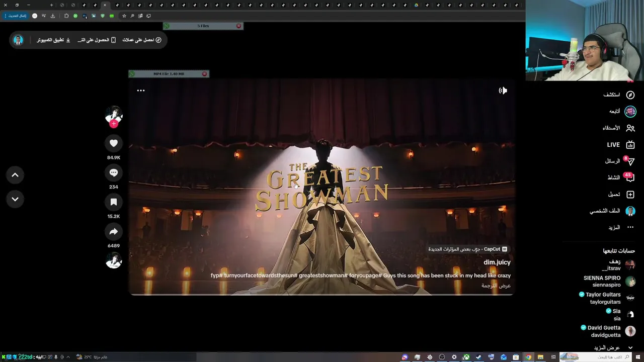Toggle video sound with speaker icon

(503, 90)
